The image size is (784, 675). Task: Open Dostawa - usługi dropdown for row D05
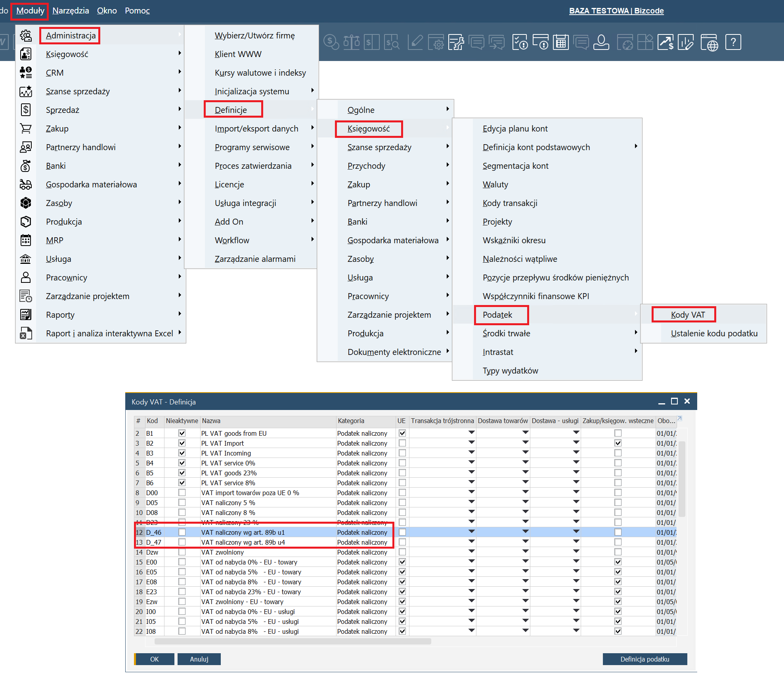click(x=576, y=502)
